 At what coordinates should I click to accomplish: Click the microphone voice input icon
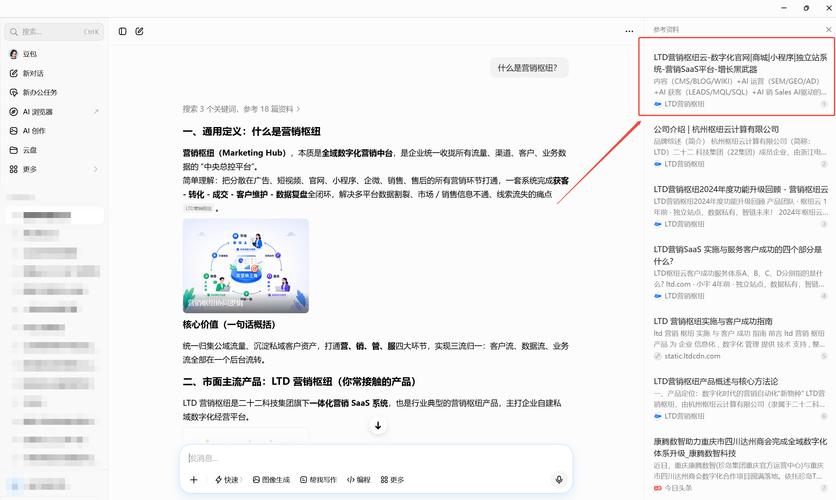coord(559,480)
